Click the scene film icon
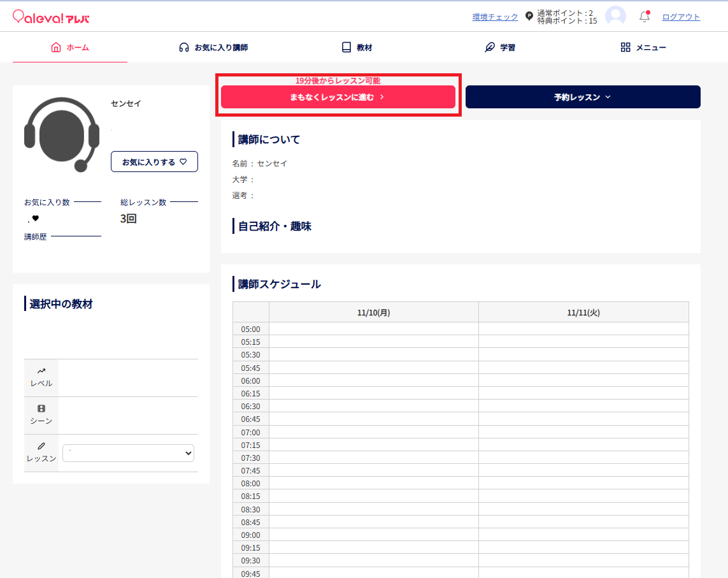The height and width of the screenshot is (578, 728). point(41,408)
